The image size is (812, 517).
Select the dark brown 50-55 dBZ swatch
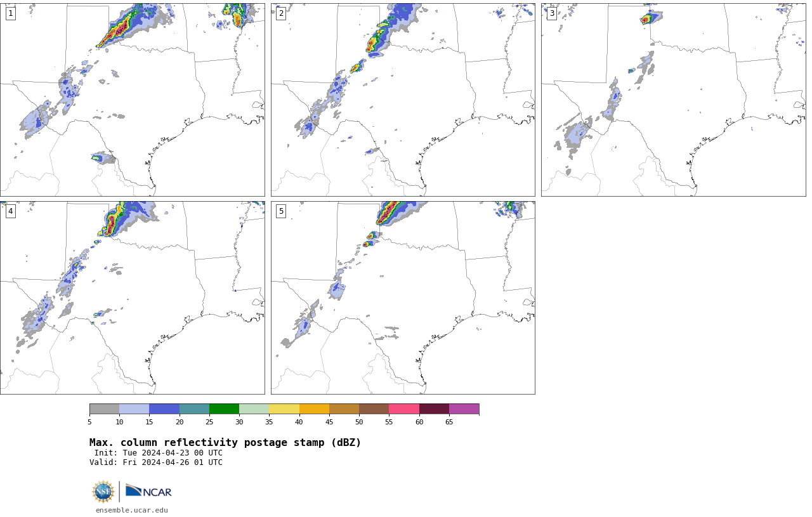(374, 409)
